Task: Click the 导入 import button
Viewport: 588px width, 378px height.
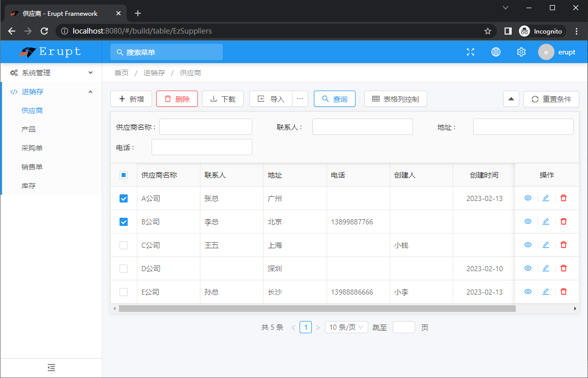Action: click(x=271, y=99)
